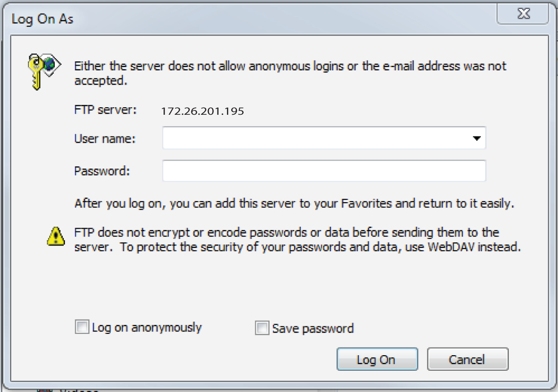558x392 pixels.
Task: Click the Favorites hint text line
Action: [x=294, y=204]
